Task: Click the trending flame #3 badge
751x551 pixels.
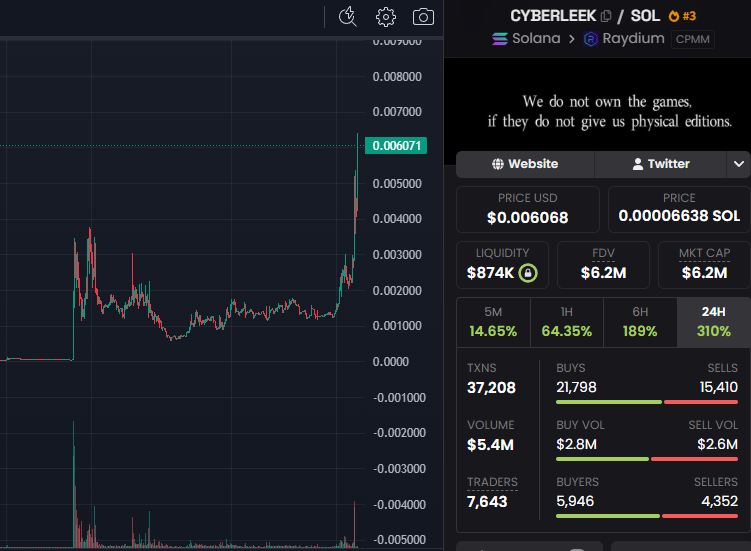Action: [682, 16]
